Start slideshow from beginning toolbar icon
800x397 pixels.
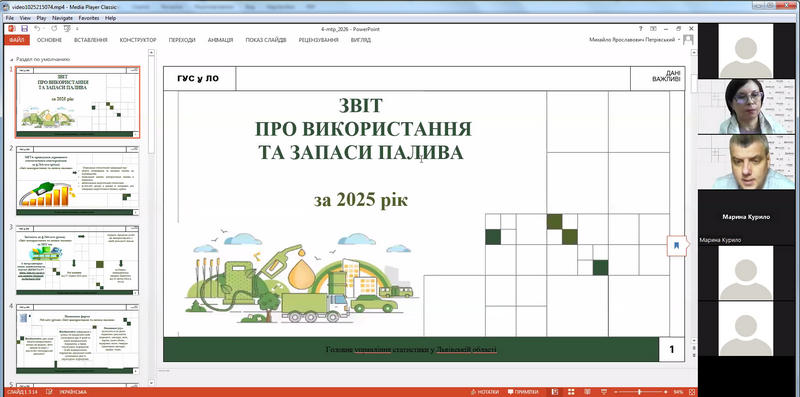(67, 29)
